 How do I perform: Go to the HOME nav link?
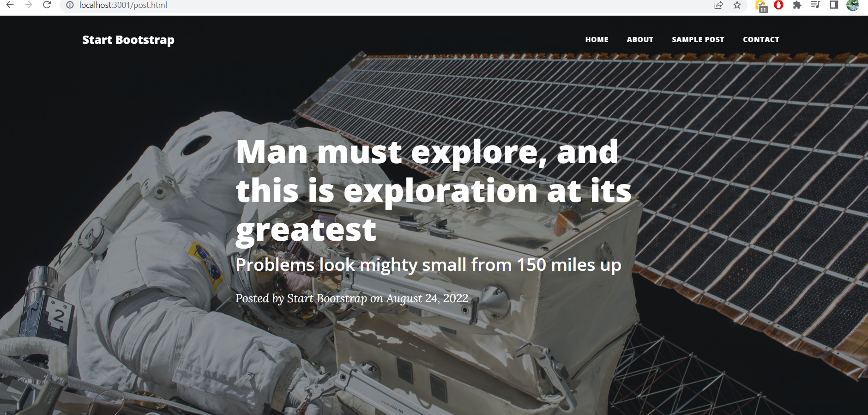597,40
